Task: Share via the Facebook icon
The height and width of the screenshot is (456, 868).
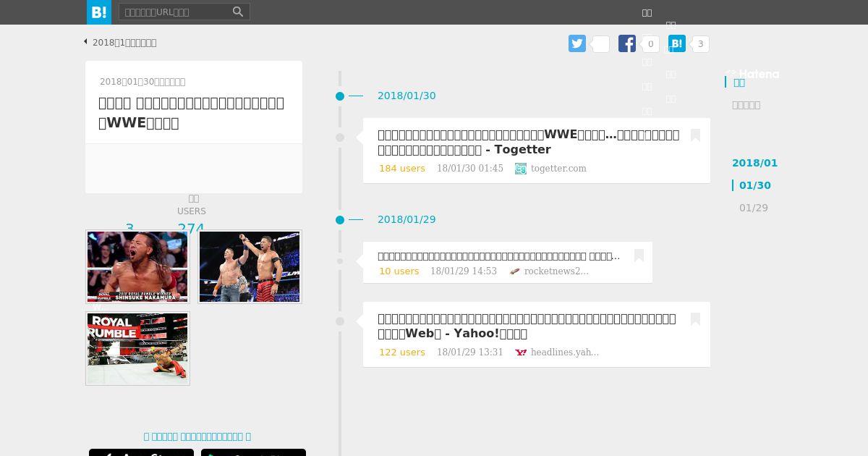Action: (627, 43)
